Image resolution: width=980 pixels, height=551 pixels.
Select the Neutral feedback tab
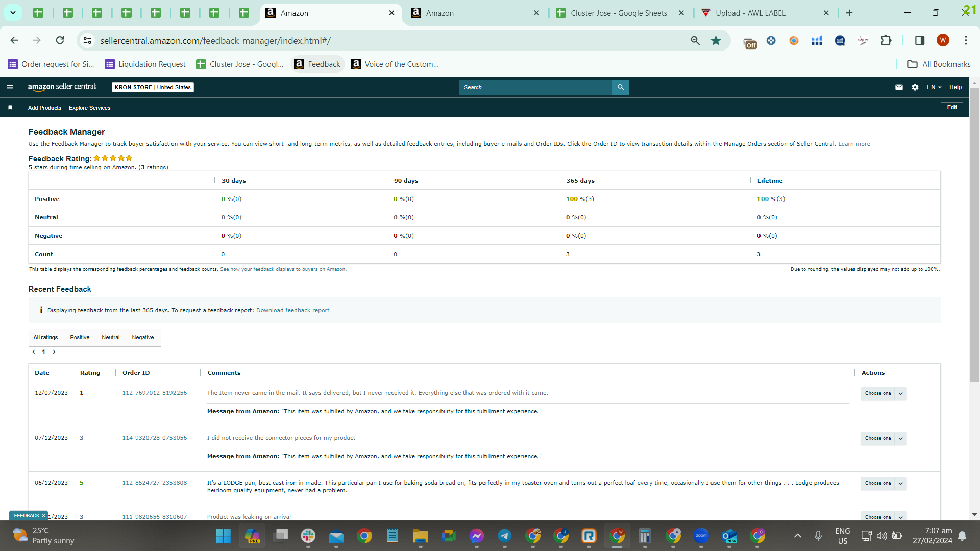coord(111,337)
